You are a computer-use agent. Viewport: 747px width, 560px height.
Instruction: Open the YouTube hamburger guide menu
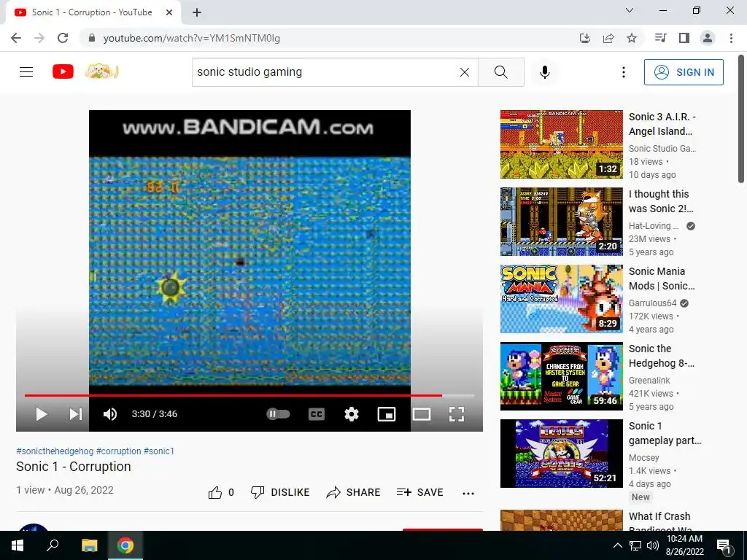pyautogui.click(x=26, y=72)
